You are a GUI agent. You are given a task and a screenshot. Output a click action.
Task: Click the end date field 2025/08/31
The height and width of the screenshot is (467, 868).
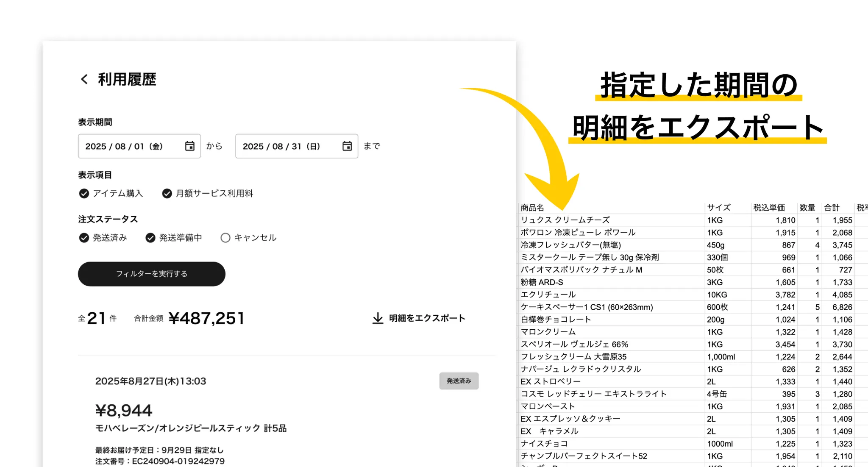pyautogui.click(x=284, y=146)
